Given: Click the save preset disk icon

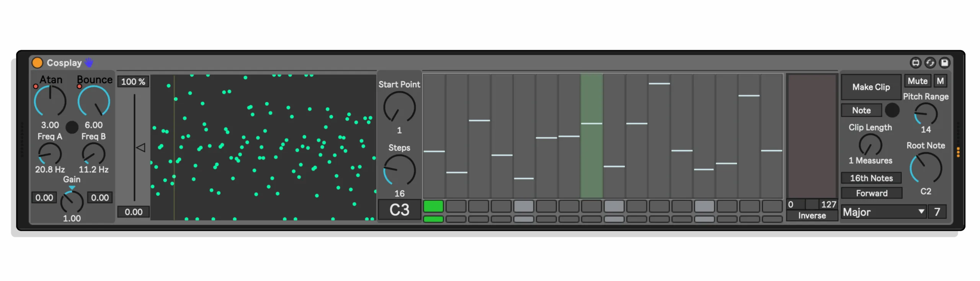Looking at the screenshot, I should coord(944,62).
